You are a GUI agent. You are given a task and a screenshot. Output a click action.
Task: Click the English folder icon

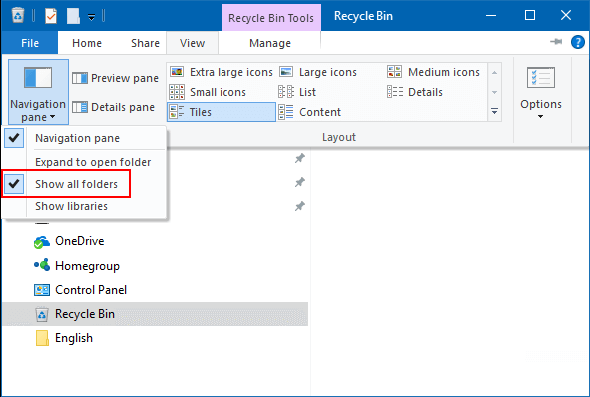point(42,338)
